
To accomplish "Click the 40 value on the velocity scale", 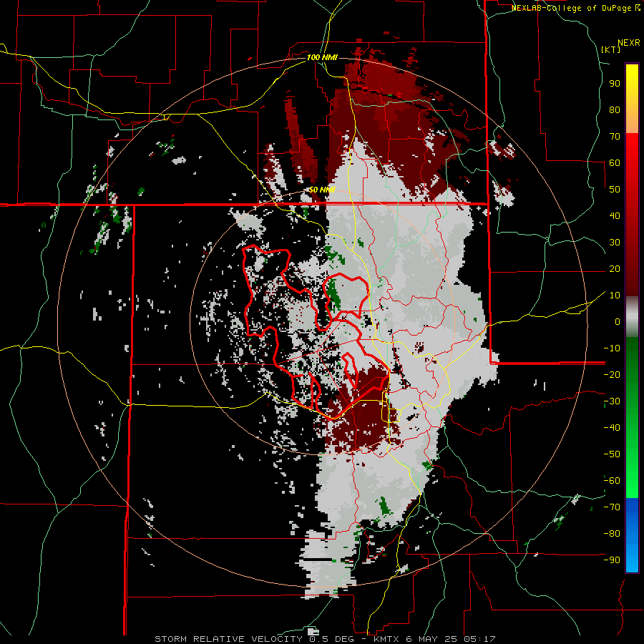I will [615, 215].
